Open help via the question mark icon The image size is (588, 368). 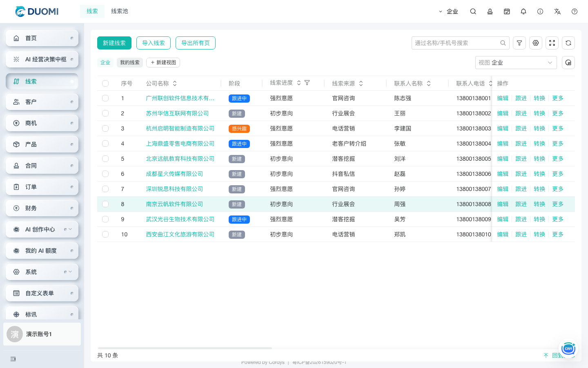(x=575, y=11)
